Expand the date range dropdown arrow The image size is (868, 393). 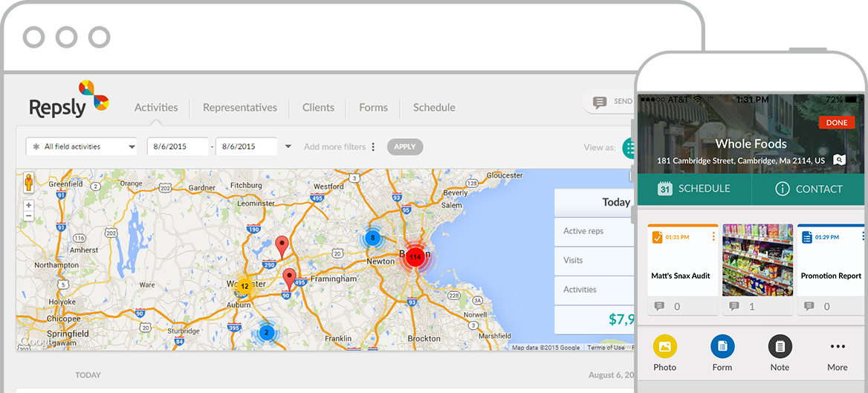tap(288, 146)
